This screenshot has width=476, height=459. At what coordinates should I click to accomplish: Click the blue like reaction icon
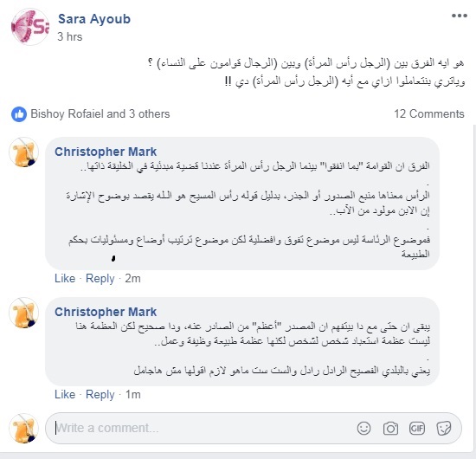click(19, 114)
